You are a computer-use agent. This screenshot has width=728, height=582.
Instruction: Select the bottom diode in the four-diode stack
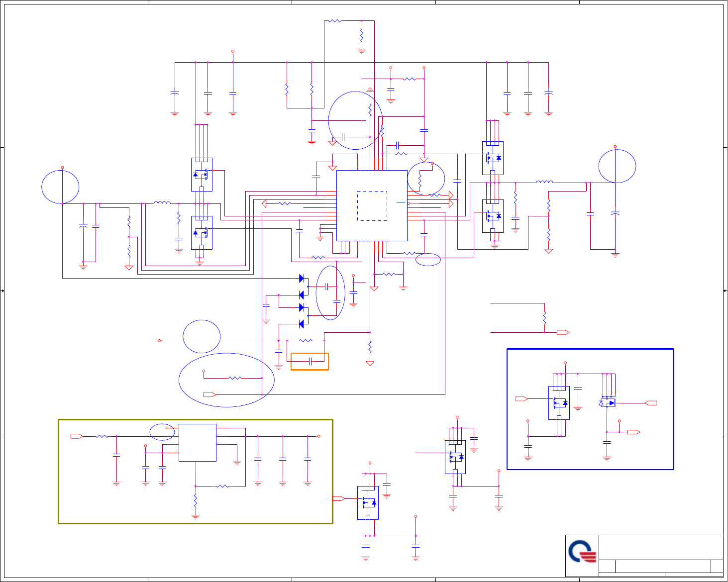(302, 324)
